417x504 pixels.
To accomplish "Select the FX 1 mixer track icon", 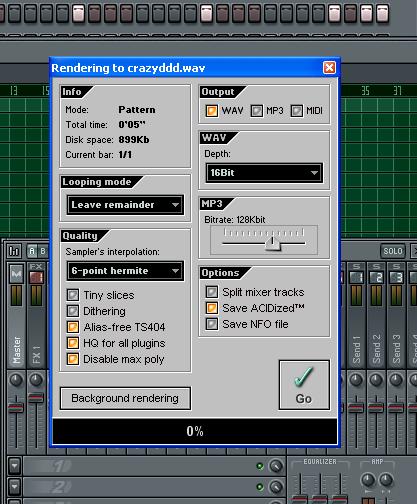I will click(36, 277).
